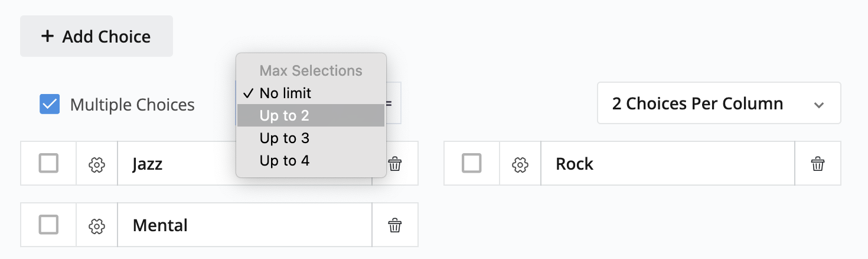The image size is (868, 259).
Task: Toggle the Multiple Choices checkbox
Action: [50, 105]
